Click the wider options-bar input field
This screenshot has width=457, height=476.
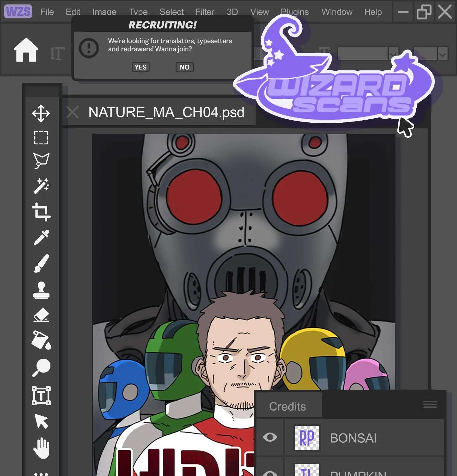tap(363, 54)
